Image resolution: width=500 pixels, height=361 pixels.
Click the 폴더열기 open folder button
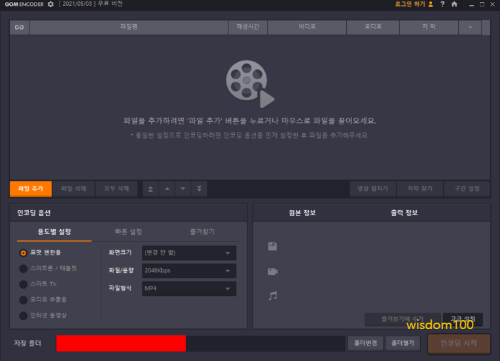pyautogui.click(x=403, y=343)
